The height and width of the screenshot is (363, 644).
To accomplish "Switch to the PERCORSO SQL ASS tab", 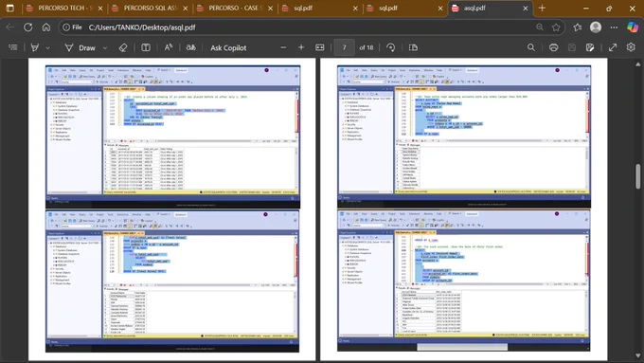I will [x=150, y=8].
